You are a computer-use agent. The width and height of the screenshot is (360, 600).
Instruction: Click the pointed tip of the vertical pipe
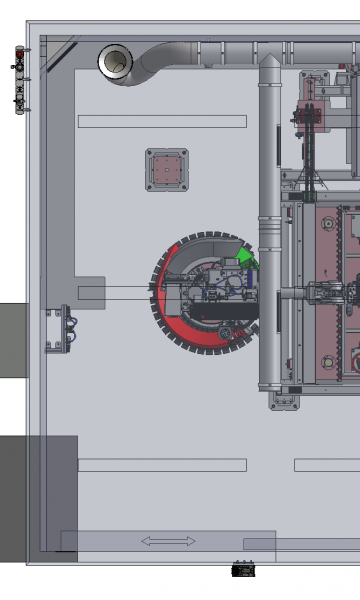tap(270, 60)
